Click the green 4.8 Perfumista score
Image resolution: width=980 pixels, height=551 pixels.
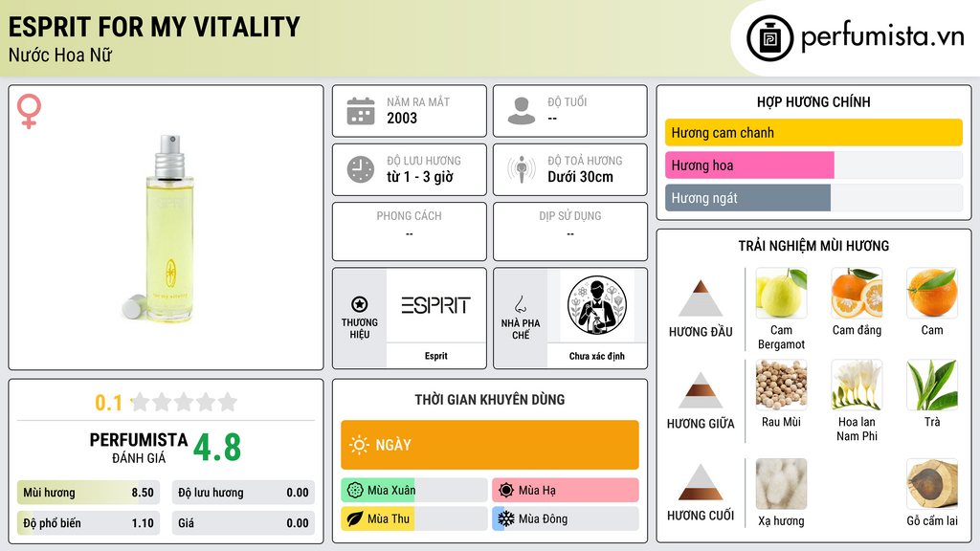tap(217, 448)
